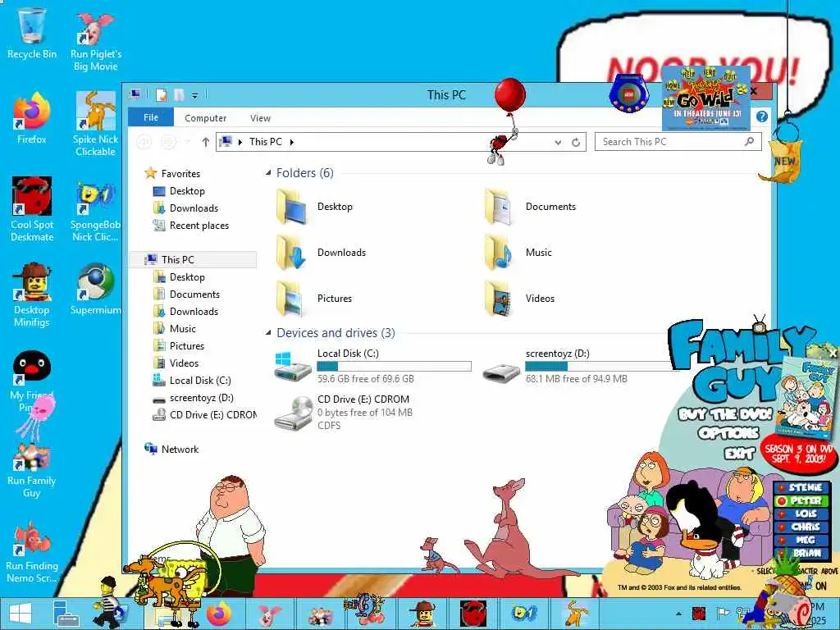This screenshot has height=630, width=840.
Task: Open the Downloads folder in Folders group
Action: point(321,253)
